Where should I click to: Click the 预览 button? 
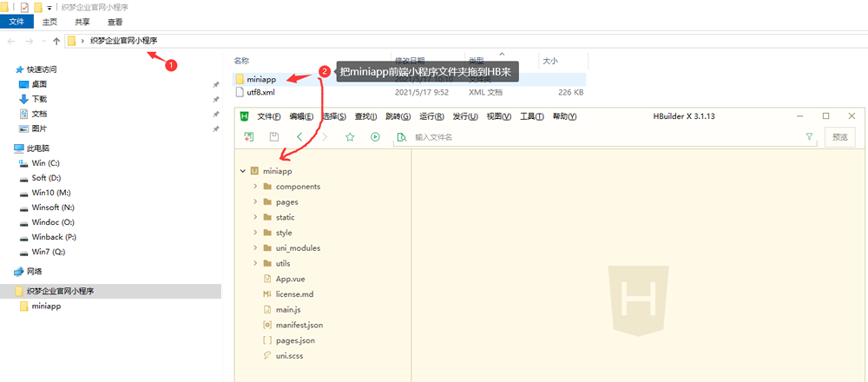click(x=839, y=137)
